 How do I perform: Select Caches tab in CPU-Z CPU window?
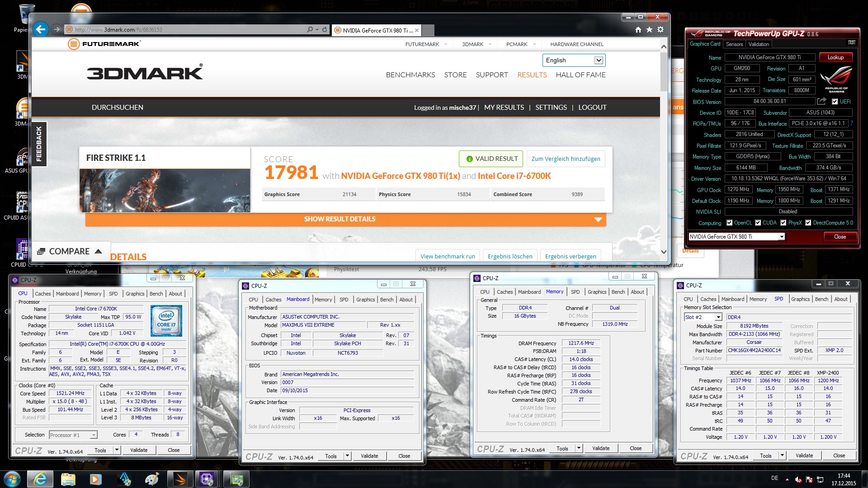pyautogui.click(x=42, y=294)
